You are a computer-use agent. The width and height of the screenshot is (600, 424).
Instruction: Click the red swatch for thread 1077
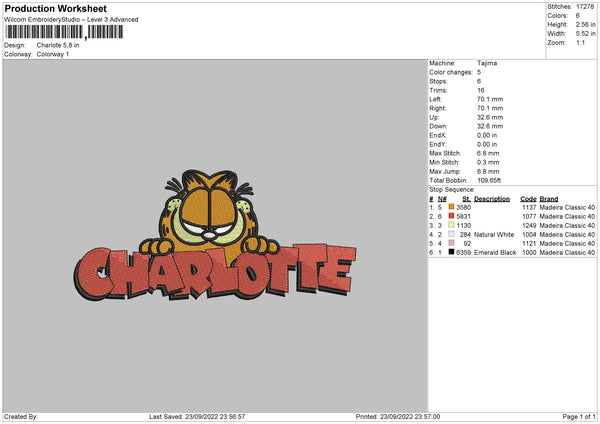[x=452, y=216]
